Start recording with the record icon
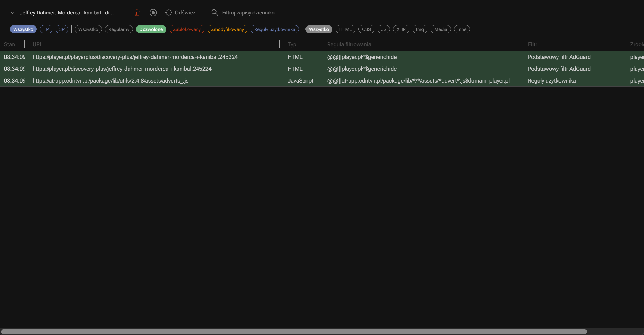Screen dimensions: 644x335 pyautogui.click(x=153, y=12)
